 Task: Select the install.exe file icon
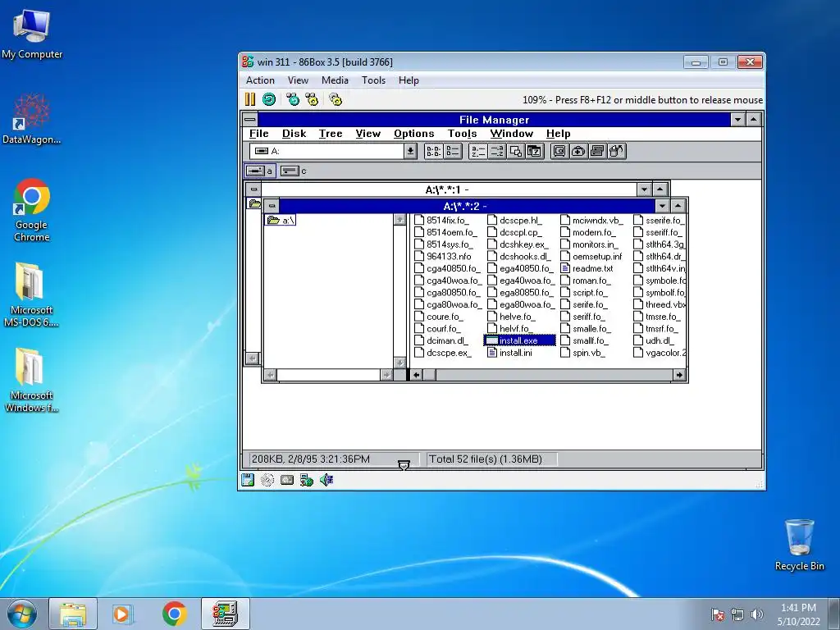tap(491, 340)
